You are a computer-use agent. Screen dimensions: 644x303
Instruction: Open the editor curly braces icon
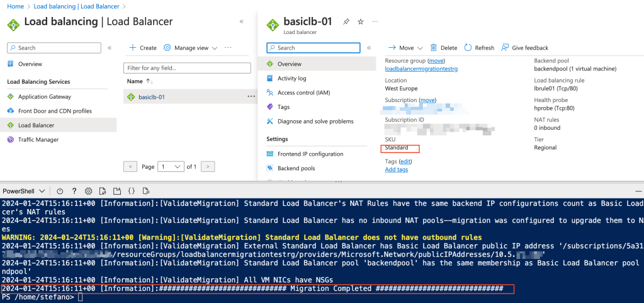[x=132, y=191]
